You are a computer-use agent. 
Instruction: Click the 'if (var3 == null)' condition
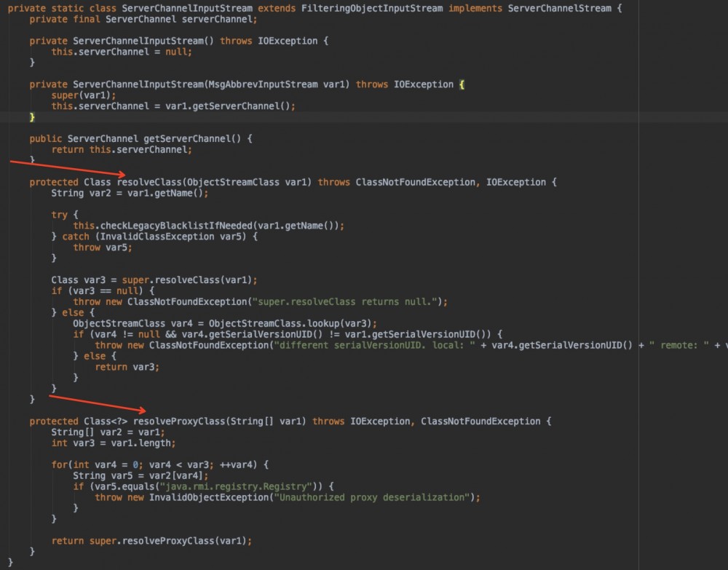[x=97, y=291]
